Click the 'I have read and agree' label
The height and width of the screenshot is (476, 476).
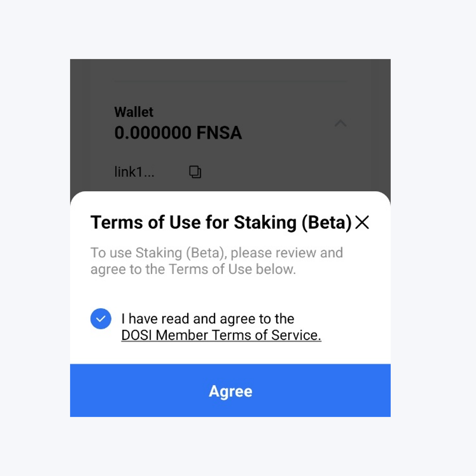pos(208,319)
